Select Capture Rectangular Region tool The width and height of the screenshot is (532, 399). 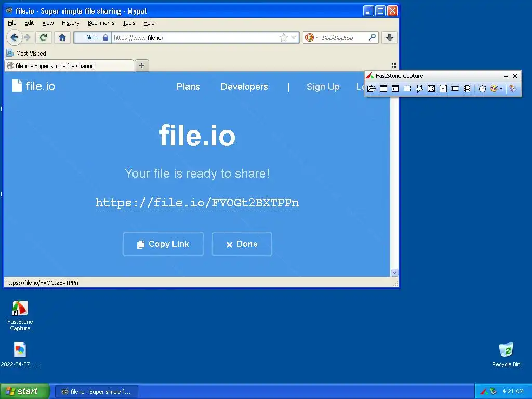[407, 88]
